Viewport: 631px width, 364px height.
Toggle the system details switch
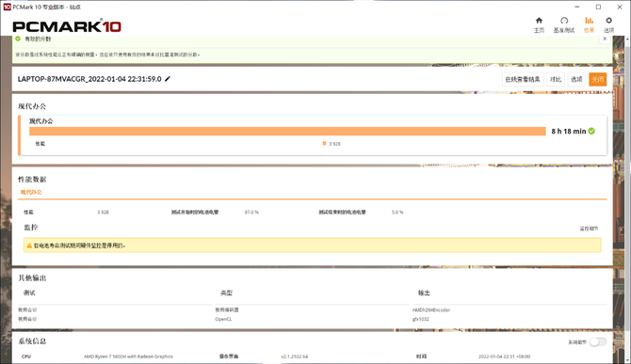[598, 342]
